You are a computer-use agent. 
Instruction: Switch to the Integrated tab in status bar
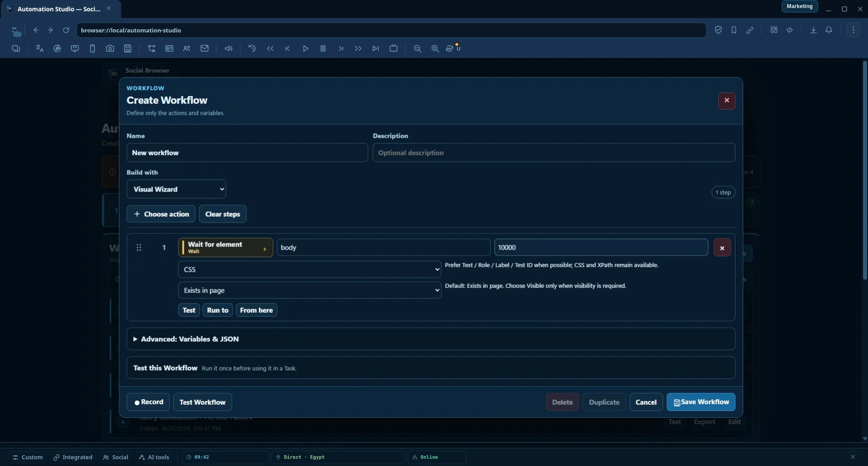(x=73, y=457)
